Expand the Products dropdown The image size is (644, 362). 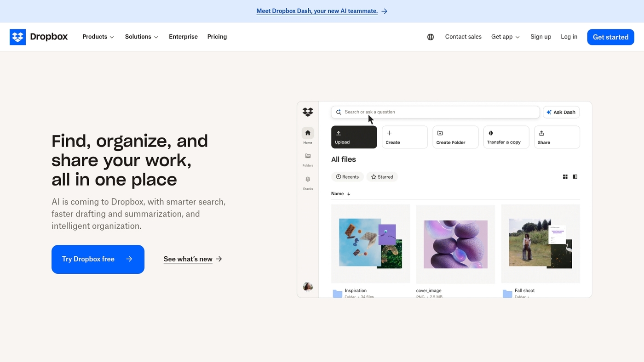pyautogui.click(x=98, y=37)
